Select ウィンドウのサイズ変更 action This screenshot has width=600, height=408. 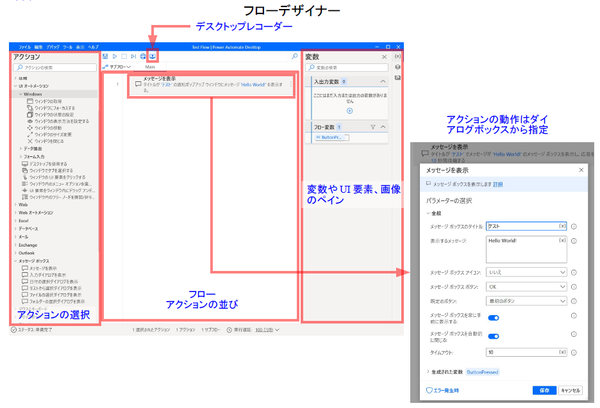click(x=49, y=134)
